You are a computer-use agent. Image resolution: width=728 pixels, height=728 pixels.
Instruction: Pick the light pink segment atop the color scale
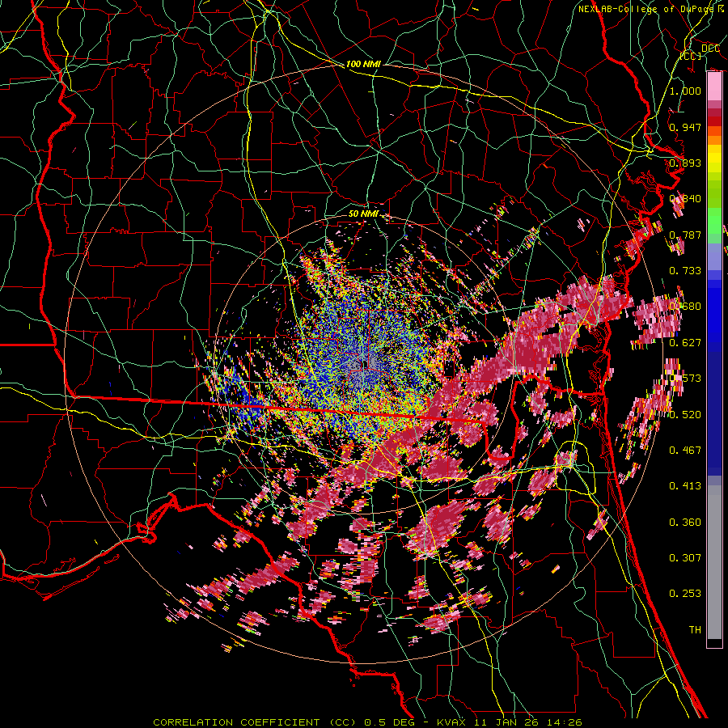click(x=714, y=87)
